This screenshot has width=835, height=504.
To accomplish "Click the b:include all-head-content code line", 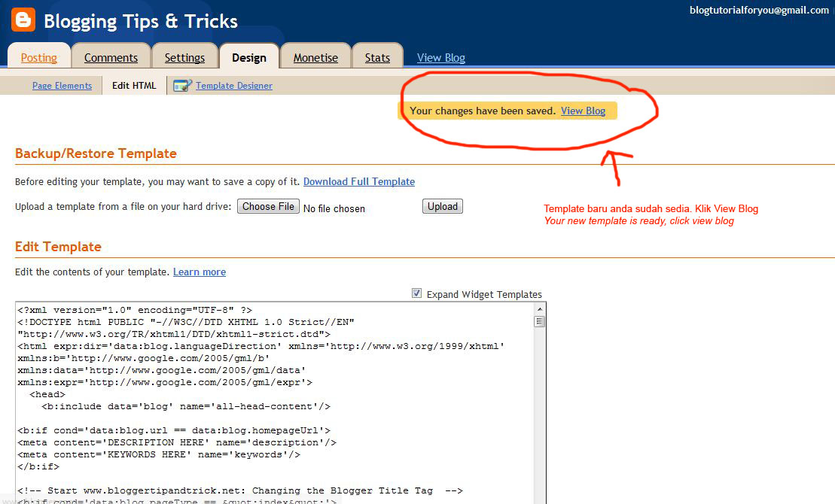I will point(186,406).
